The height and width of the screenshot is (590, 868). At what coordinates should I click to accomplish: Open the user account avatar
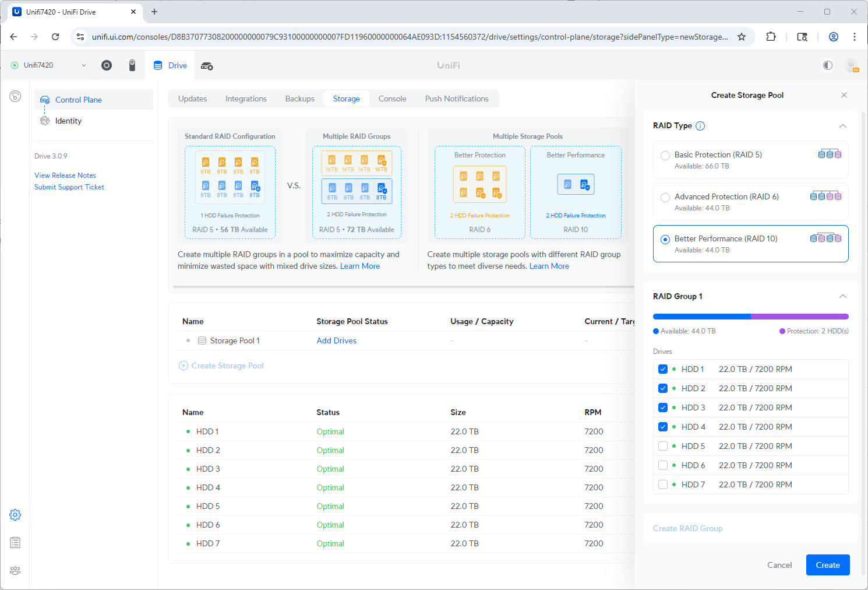tap(851, 65)
